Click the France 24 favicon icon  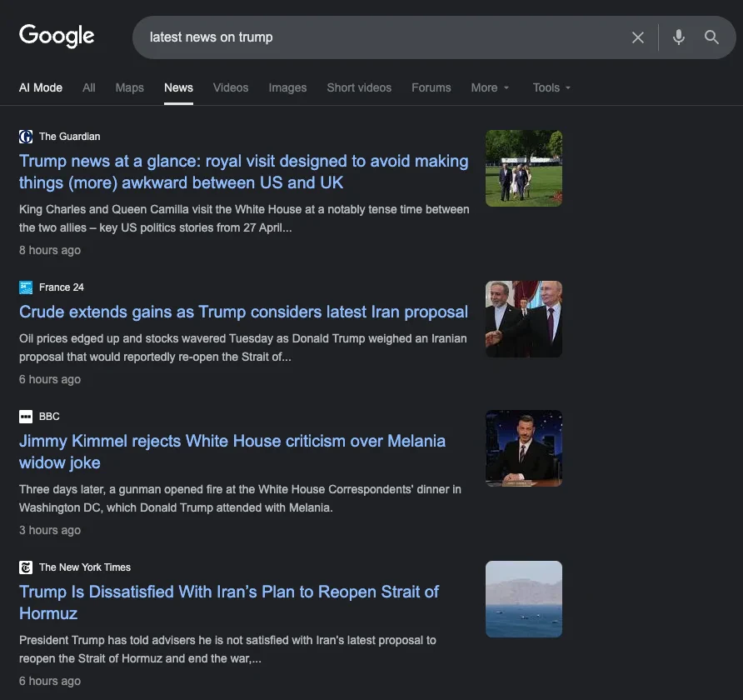pos(26,287)
